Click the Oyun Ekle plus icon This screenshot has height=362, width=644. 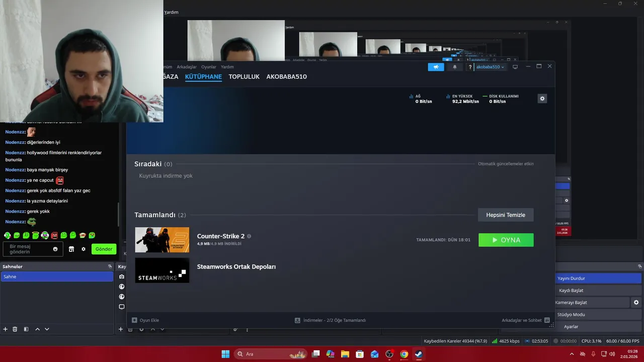(134, 320)
